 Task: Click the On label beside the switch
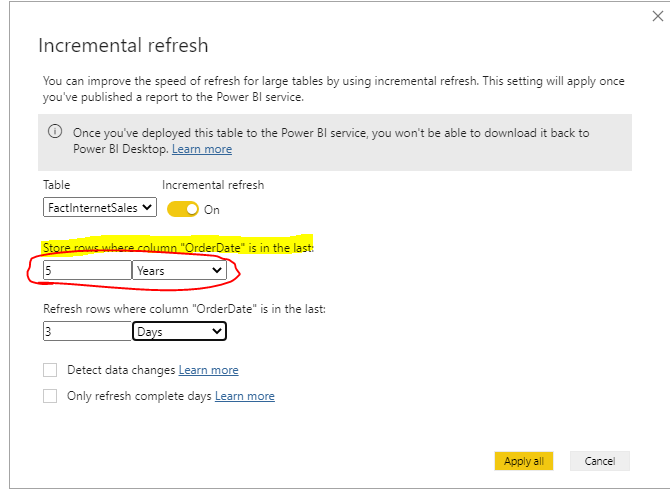click(x=212, y=210)
